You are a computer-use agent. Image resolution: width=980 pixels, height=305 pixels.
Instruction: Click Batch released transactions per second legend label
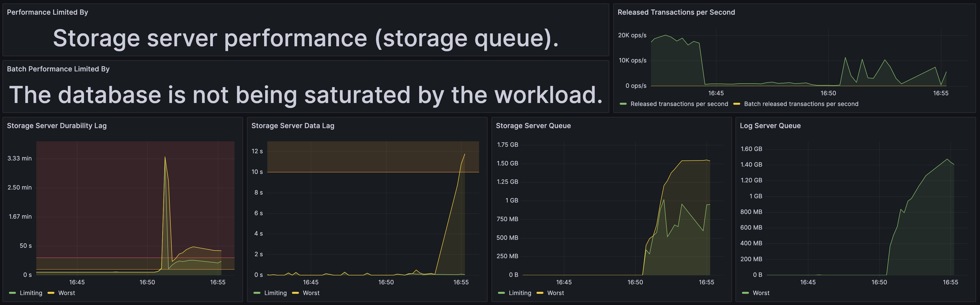tap(801, 104)
